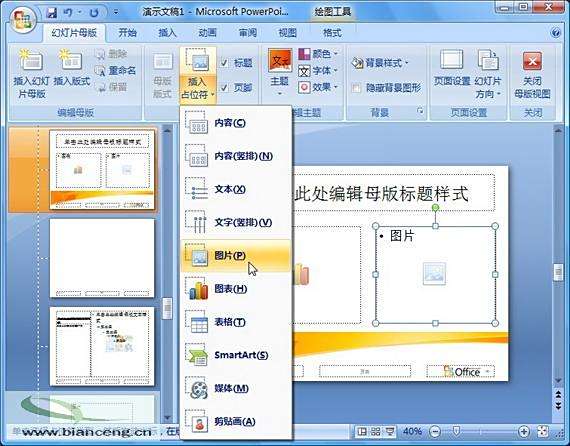Viewport: 570px width, 446px height.
Task: Click thumbnail pane scroll down arrow
Action: 167,418
